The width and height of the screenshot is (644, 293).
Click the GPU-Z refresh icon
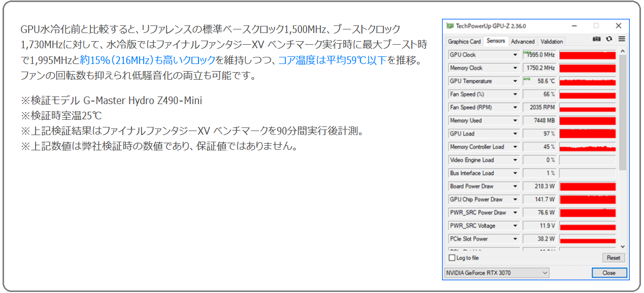pyautogui.click(x=609, y=39)
